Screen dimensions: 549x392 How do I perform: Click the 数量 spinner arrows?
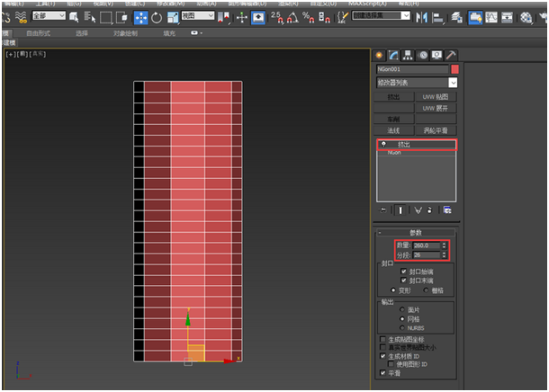[444, 245]
